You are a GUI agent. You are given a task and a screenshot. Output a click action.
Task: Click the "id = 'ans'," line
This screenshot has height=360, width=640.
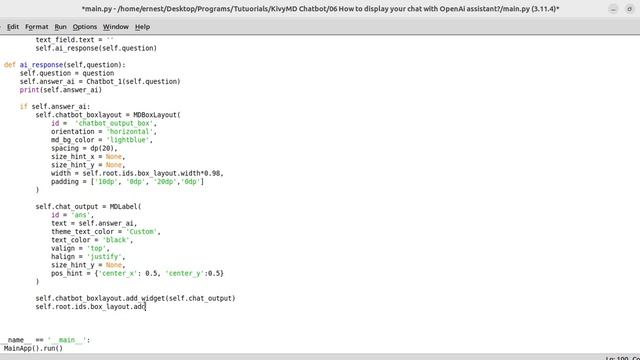click(x=72, y=215)
